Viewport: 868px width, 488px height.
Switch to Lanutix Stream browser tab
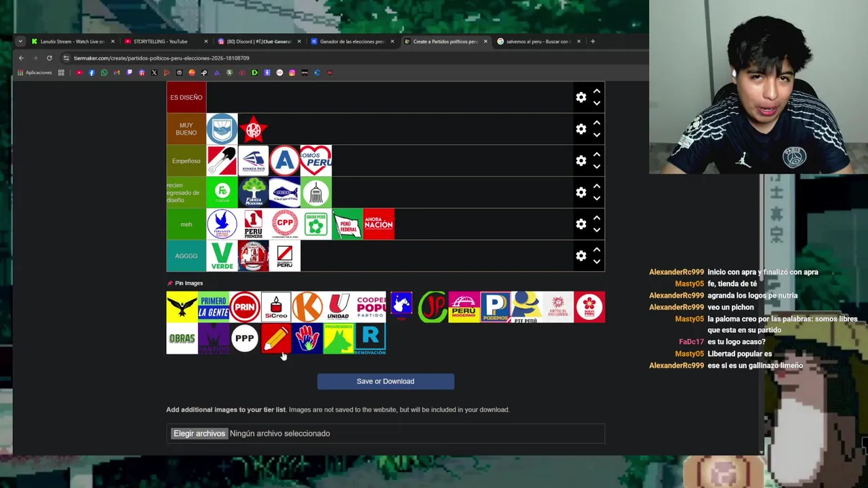[x=73, y=41]
